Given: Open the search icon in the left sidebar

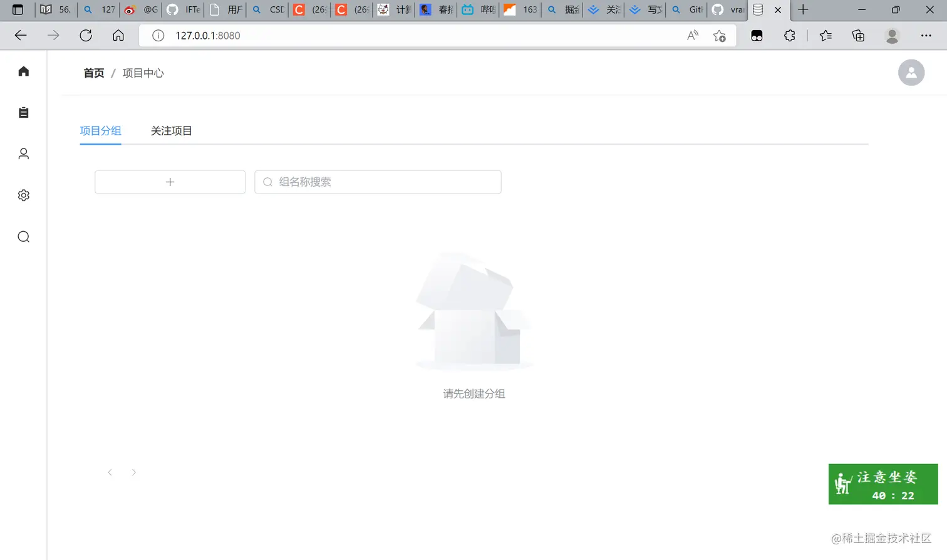Looking at the screenshot, I should click(x=24, y=237).
